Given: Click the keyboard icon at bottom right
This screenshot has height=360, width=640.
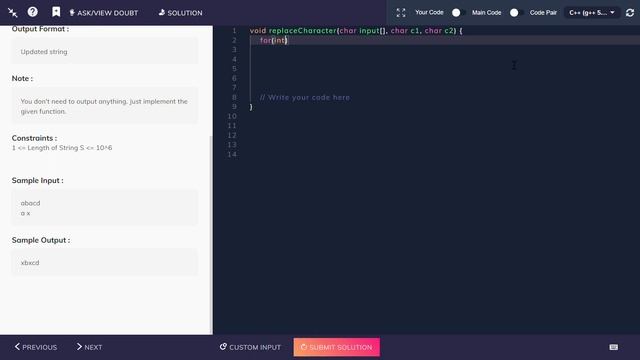Looking at the screenshot, I should (613, 347).
